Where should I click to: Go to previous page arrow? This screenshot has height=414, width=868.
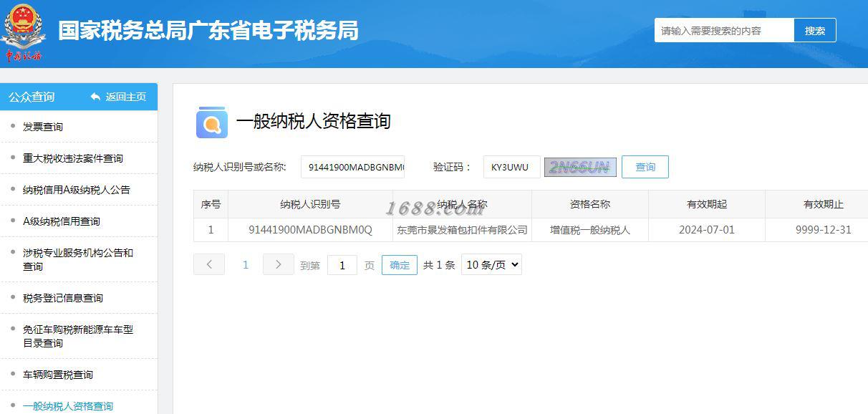209,264
